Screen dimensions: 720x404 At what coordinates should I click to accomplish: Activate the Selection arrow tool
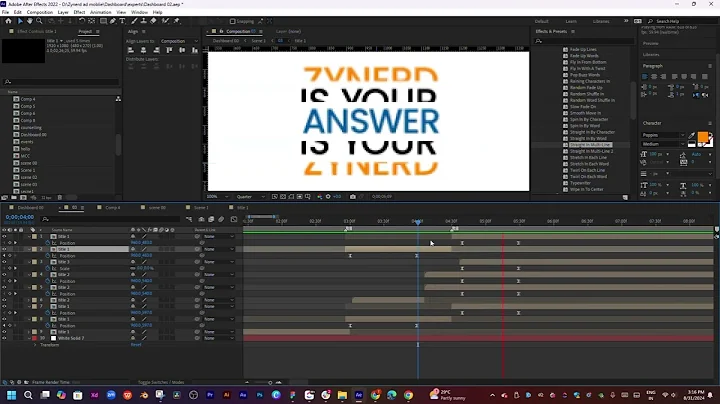pos(20,21)
